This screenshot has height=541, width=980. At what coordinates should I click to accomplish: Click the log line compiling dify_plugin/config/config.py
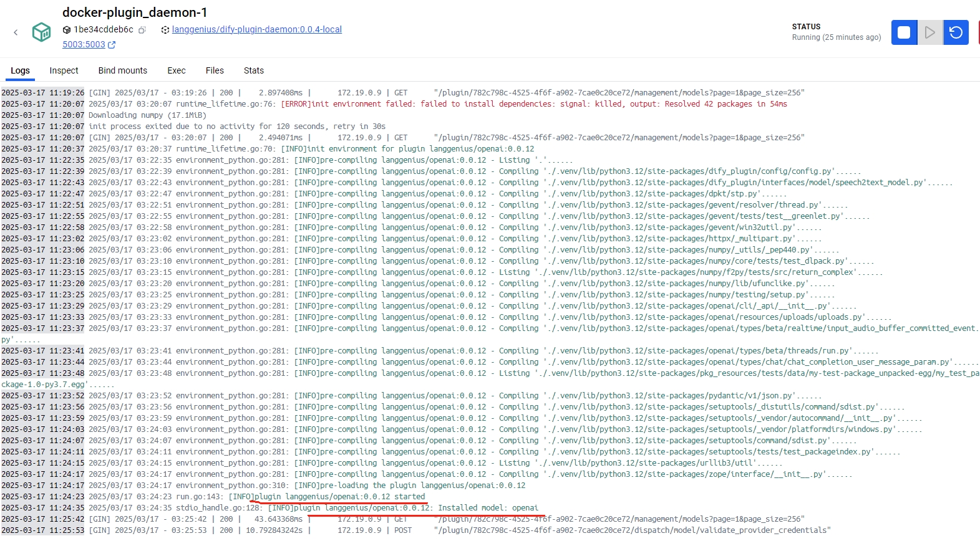431,171
